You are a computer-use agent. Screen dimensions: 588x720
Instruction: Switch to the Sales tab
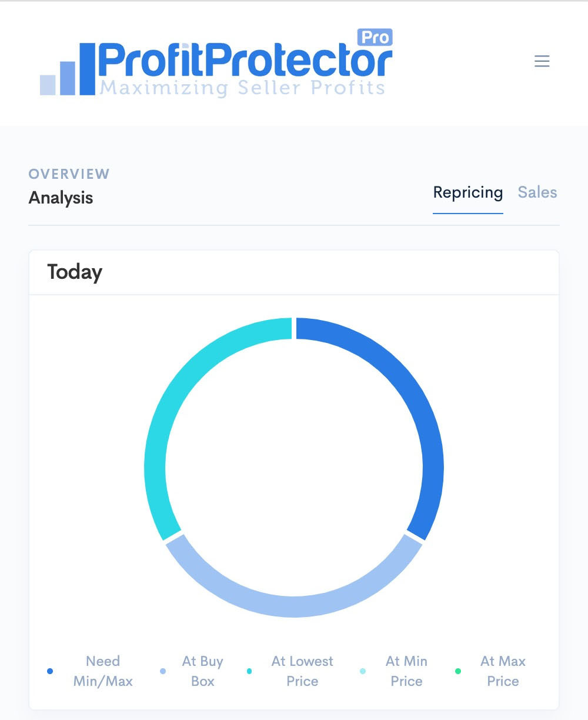(537, 192)
